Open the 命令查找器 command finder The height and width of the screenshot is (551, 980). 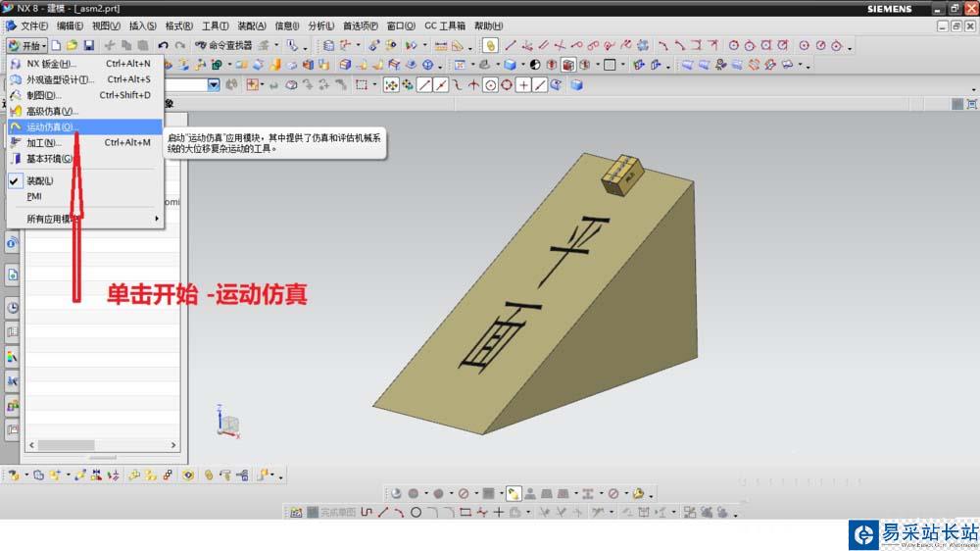coord(223,45)
